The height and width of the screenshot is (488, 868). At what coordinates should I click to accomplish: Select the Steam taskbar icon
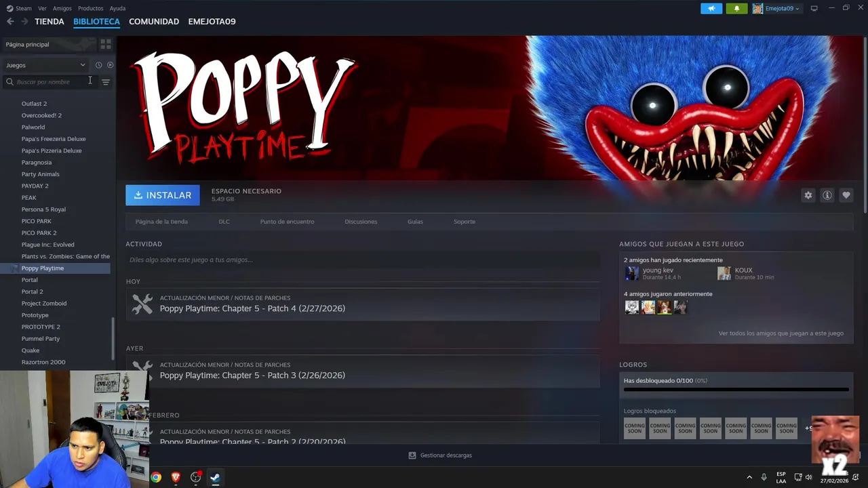click(x=215, y=477)
